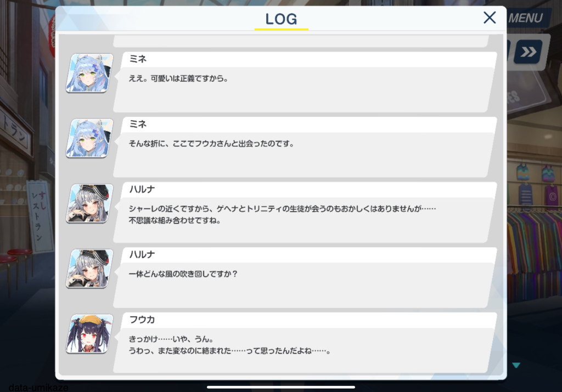Click ハルナ's avatar beside 風の吹き回し line
Screen dimensions: 562x392
(x=89, y=269)
